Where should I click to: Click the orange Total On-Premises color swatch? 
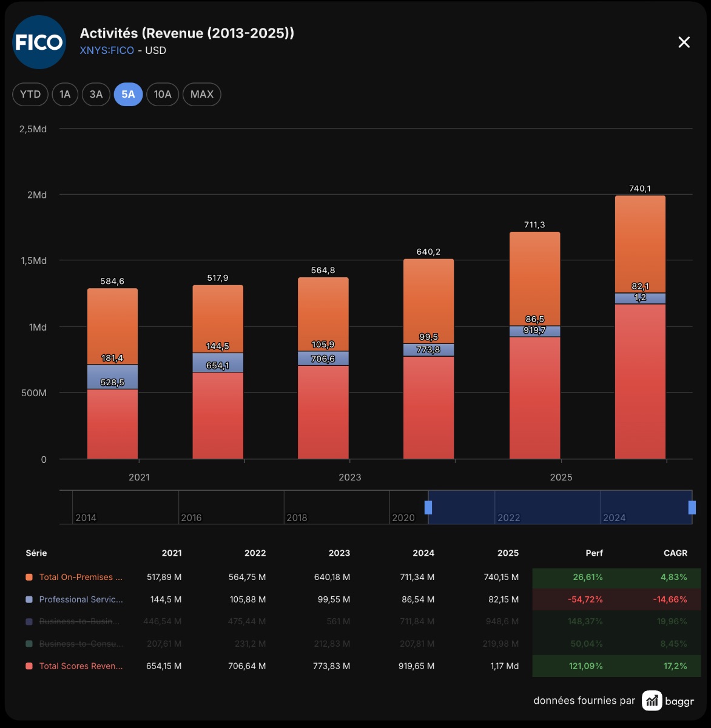coord(29,578)
